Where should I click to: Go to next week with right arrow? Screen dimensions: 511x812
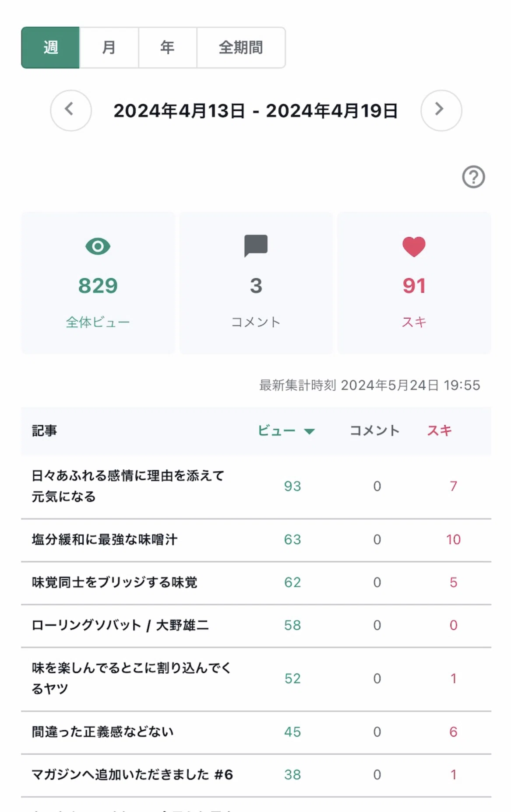point(441,110)
